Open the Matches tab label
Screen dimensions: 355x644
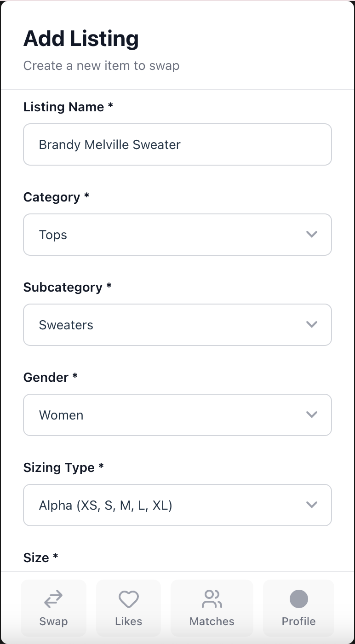(212, 621)
